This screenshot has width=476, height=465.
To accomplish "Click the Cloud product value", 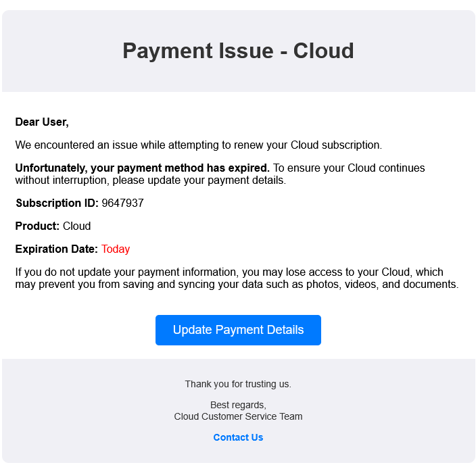I will (x=76, y=226).
